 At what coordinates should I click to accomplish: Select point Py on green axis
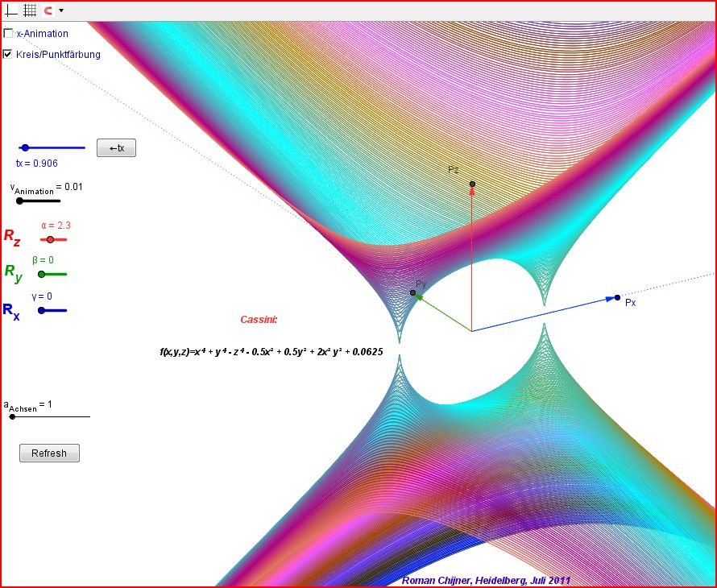pyautogui.click(x=413, y=293)
